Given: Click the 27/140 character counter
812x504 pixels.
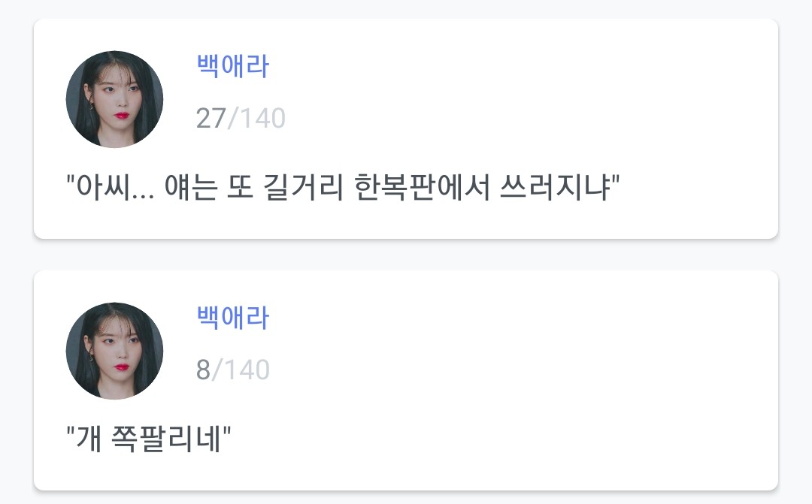Looking at the screenshot, I should (x=241, y=118).
